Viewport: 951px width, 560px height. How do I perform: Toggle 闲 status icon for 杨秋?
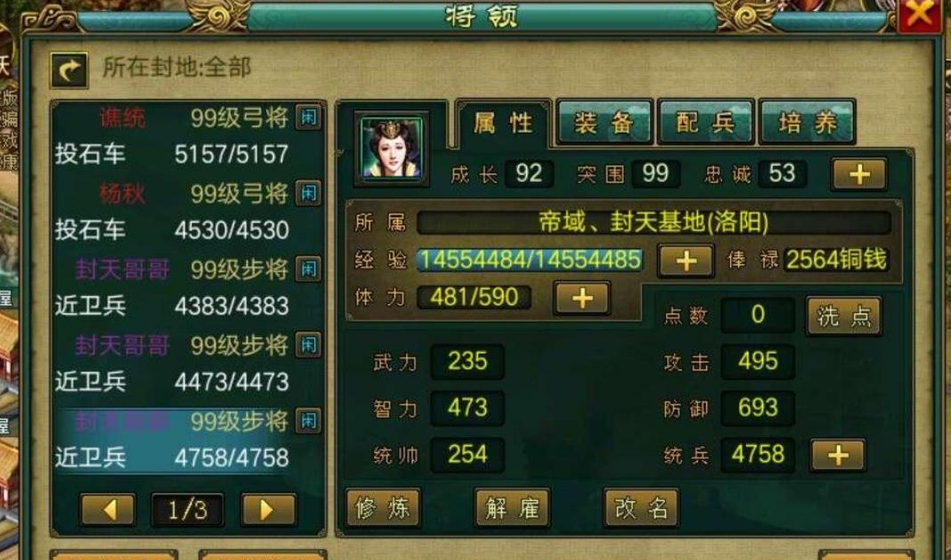(x=308, y=193)
